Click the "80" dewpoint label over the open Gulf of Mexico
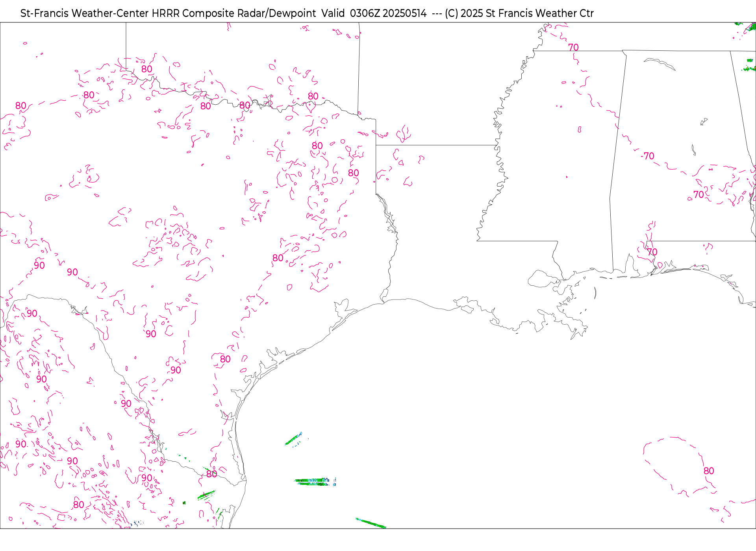The height and width of the screenshot is (551, 756). pos(709,471)
